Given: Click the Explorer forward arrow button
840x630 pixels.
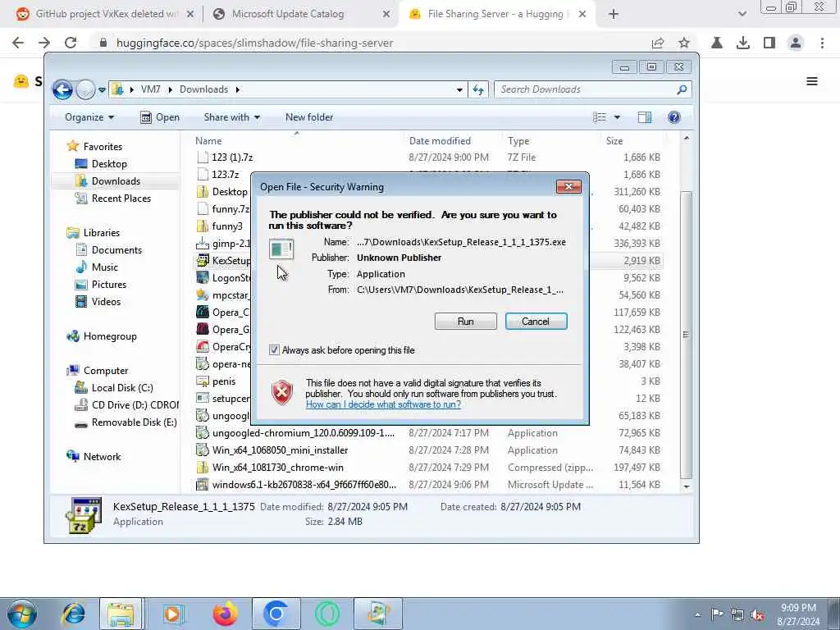Looking at the screenshot, I should (x=84, y=89).
